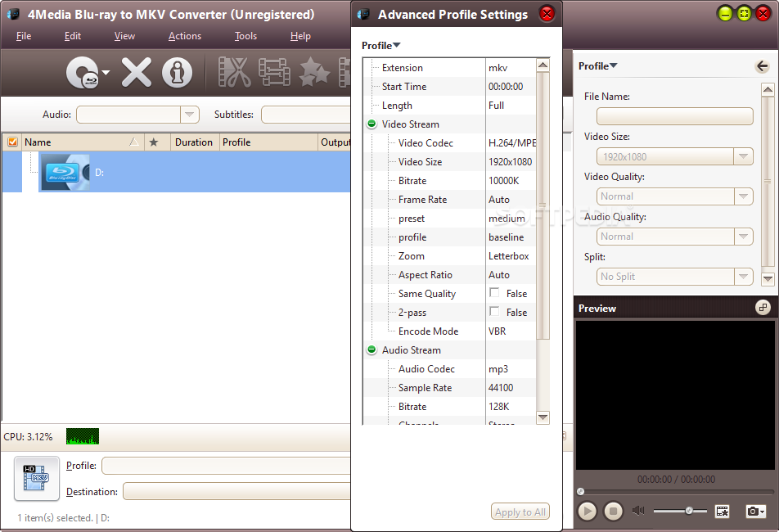
Task: Open the Audio Quality dropdown
Action: click(743, 237)
